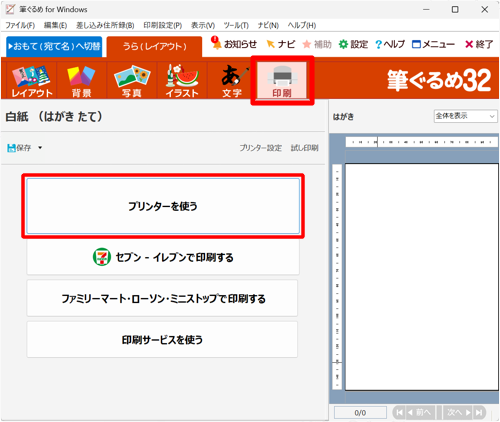Open the ヘルプ(H) menu

point(302,25)
